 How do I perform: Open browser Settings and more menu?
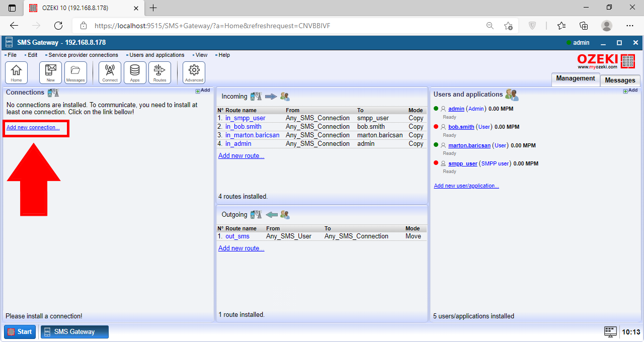[x=630, y=26]
